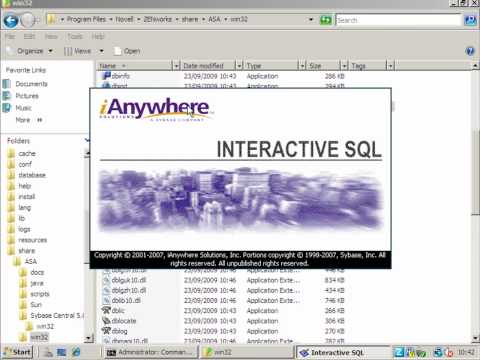
Task: Show More favorite links
Action: pyautogui.click(x=29, y=120)
